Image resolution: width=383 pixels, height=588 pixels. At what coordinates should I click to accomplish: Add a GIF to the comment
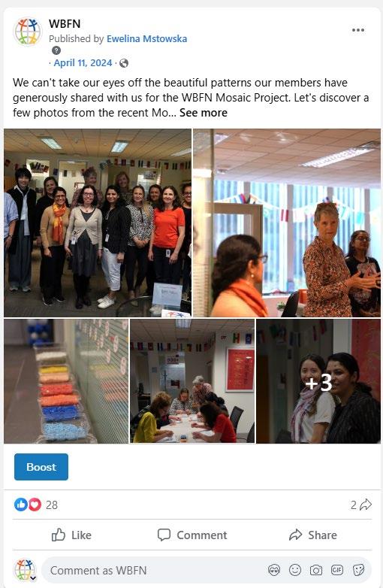coord(337,571)
